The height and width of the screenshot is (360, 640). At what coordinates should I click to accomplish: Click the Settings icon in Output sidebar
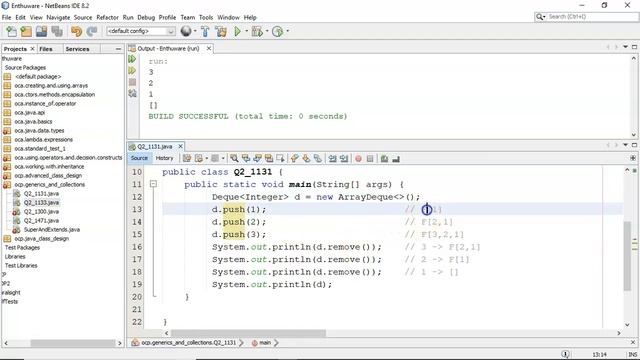132,93
